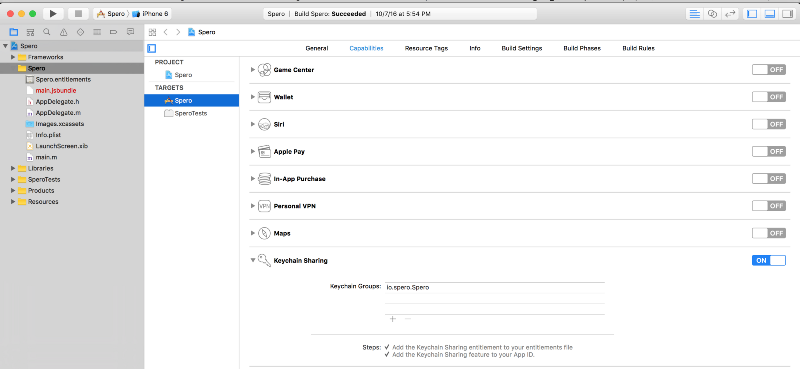Open the Breakpoint navigator icon
800x369 pixels.
(x=113, y=32)
